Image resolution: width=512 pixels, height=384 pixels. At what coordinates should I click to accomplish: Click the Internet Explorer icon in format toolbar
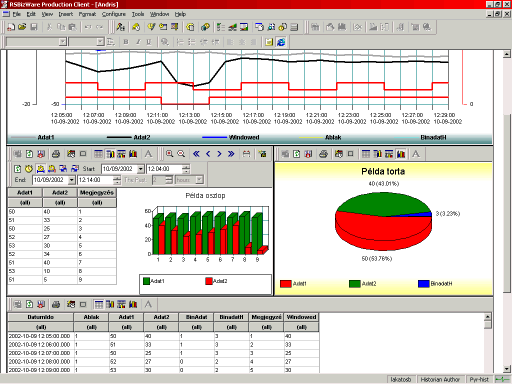coord(281,42)
